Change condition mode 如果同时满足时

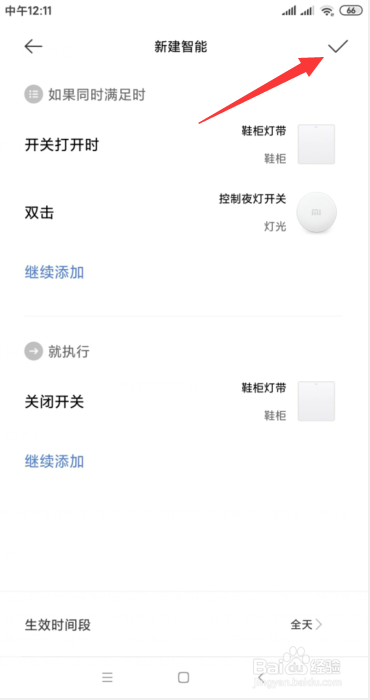pos(97,95)
